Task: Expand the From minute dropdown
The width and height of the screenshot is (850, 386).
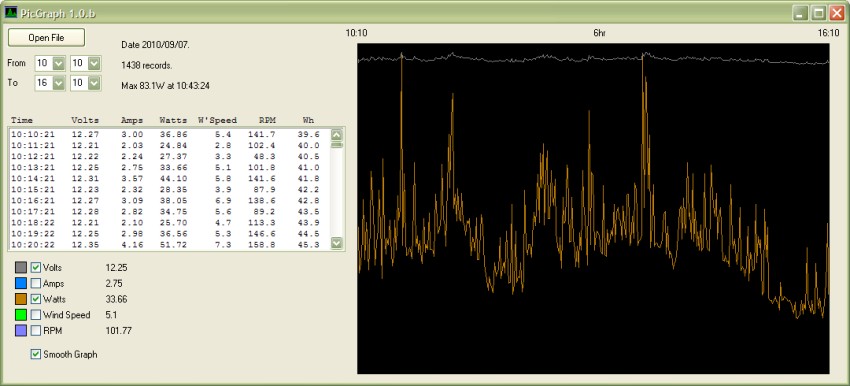Action: (x=94, y=63)
